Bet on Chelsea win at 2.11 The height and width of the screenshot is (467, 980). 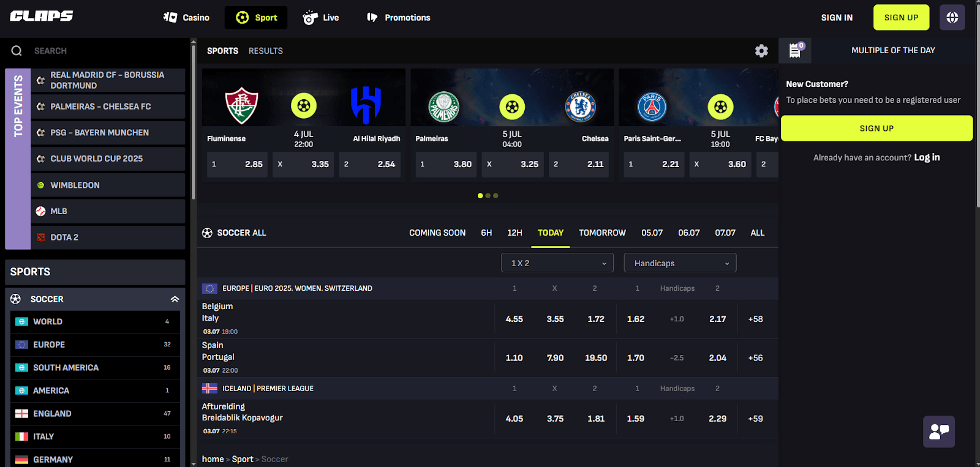click(579, 164)
